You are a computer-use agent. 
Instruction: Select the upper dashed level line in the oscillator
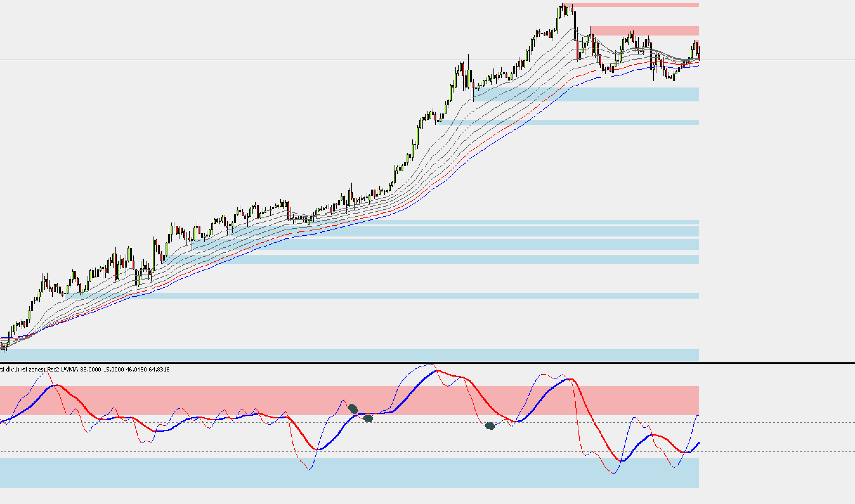point(427,423)
